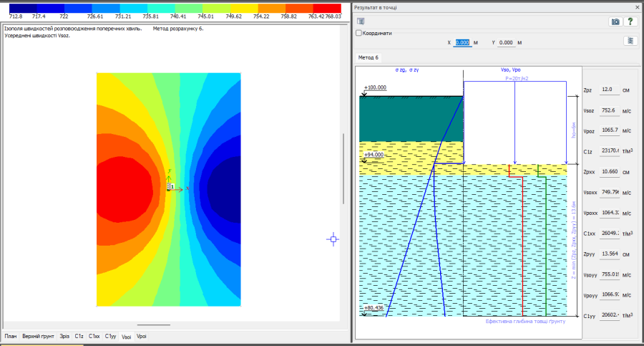The height and width of the screenshot is (346, 644).
Task: Click the table list icon above Координати
Action: coord(362,21)
